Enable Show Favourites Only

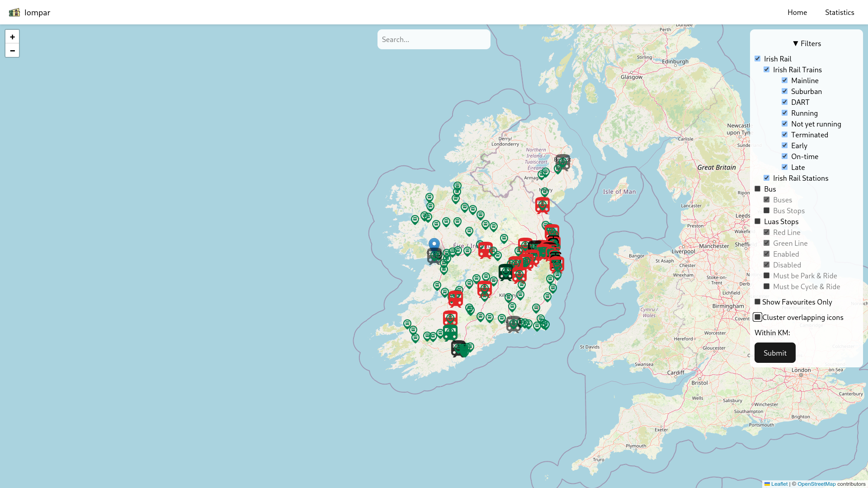pyautogui.click(x=758, y=301)
